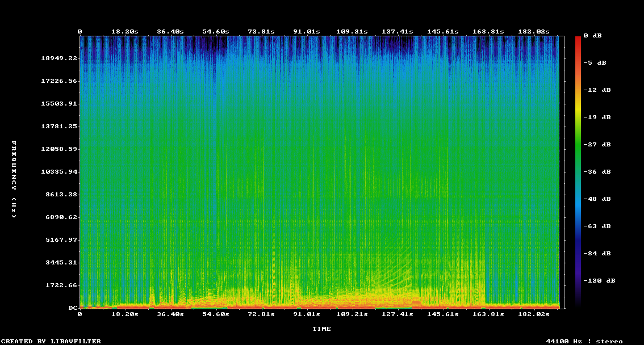Select the 18.20s marker on the bottom time axis

(125, 314)
